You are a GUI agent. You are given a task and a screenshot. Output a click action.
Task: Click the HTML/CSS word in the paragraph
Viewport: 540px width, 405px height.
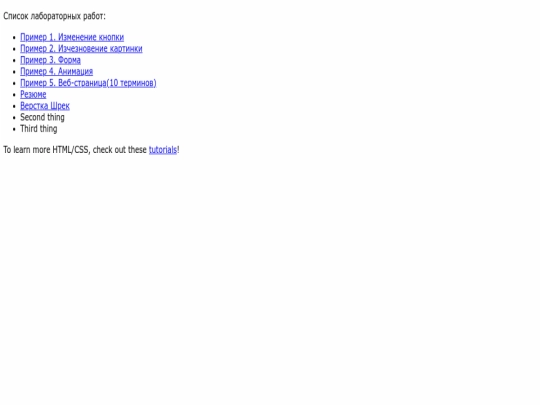click(x=71, y=150)
